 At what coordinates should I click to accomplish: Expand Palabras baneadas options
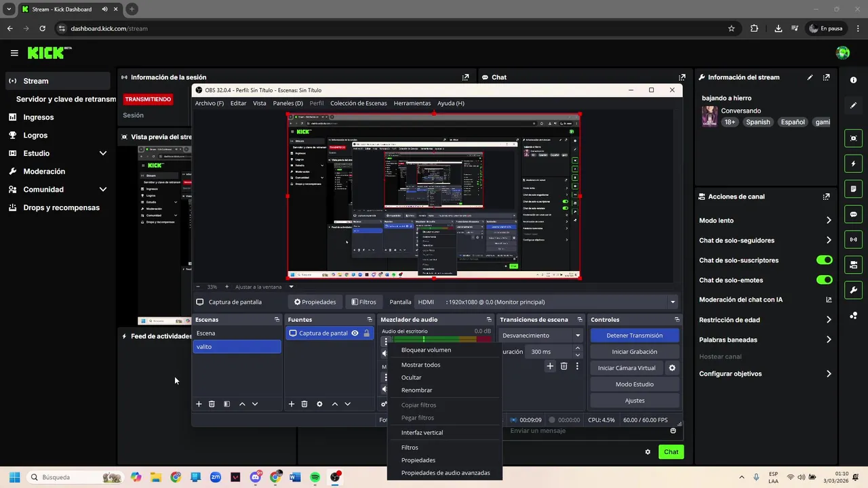coord(829,340)
